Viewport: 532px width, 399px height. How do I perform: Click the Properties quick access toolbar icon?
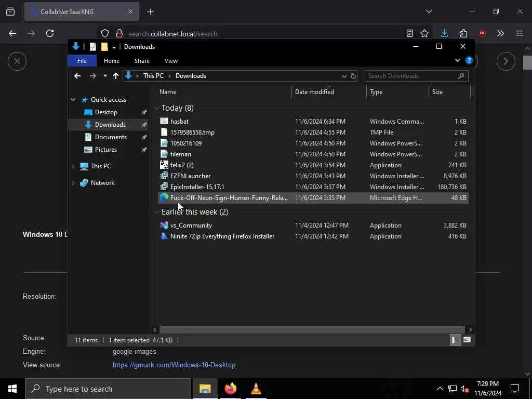pyautogui.click(x=92, y=46)
